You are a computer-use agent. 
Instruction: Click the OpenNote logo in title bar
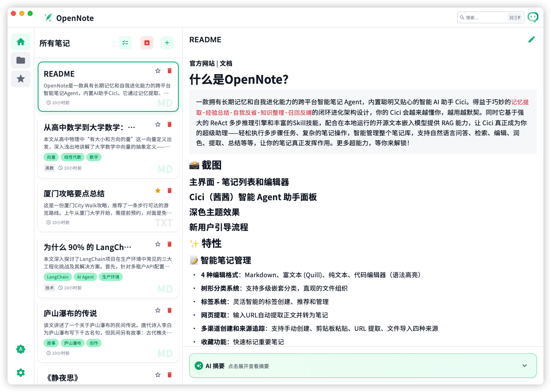(48, 18)
